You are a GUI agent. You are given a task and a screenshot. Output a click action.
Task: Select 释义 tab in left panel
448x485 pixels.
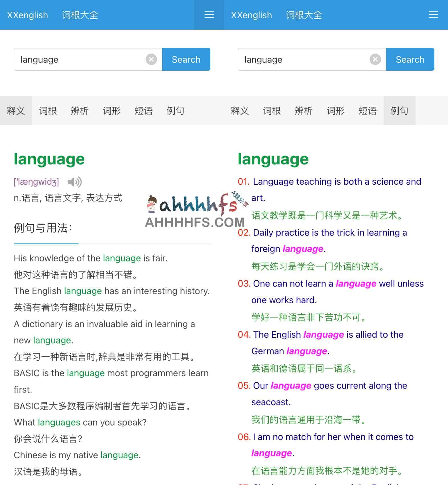pyautogui.click(x=16, y=111)
